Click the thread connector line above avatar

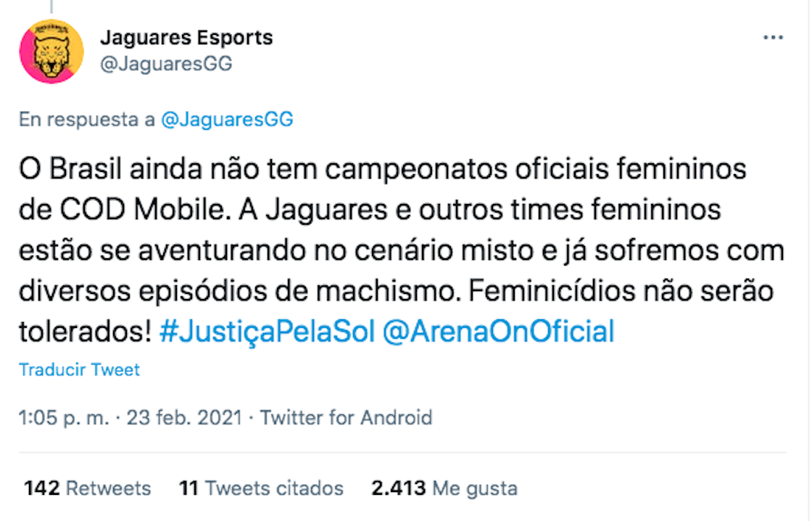pos(51,6)
